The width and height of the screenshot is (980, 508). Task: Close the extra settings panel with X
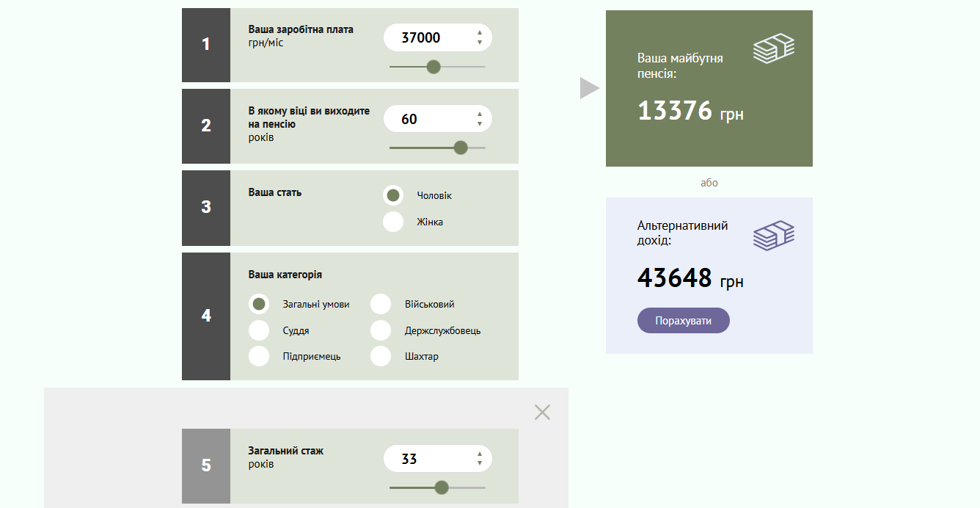[542, 413]
